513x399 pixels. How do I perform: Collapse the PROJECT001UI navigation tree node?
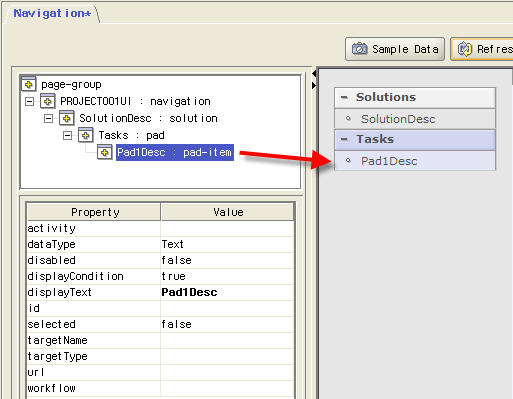pyautogui.click(x=30, y=101)
